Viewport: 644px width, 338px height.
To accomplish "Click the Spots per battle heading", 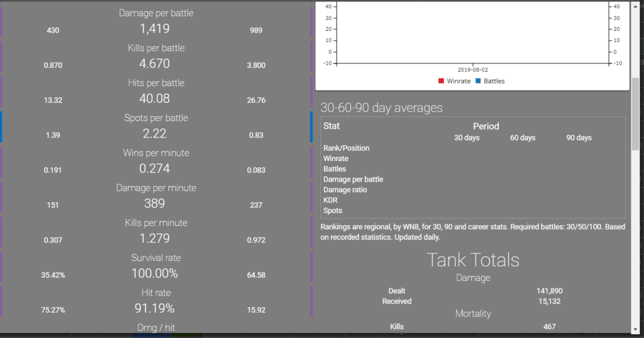I will 155,118.
